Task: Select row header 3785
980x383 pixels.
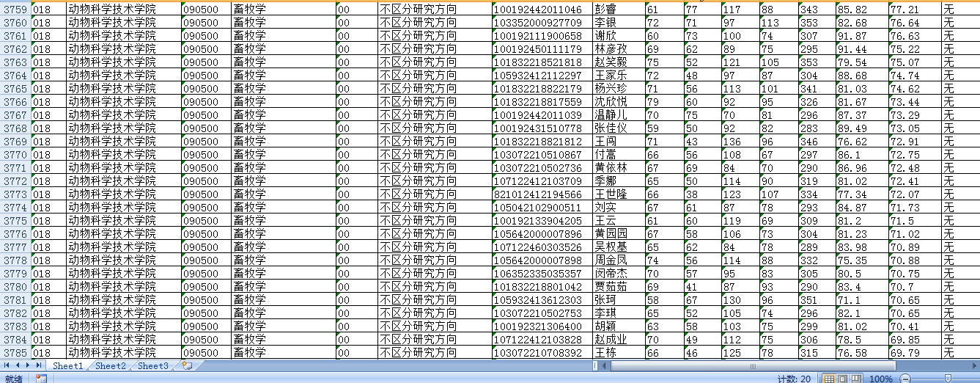Action: (15, 353)
